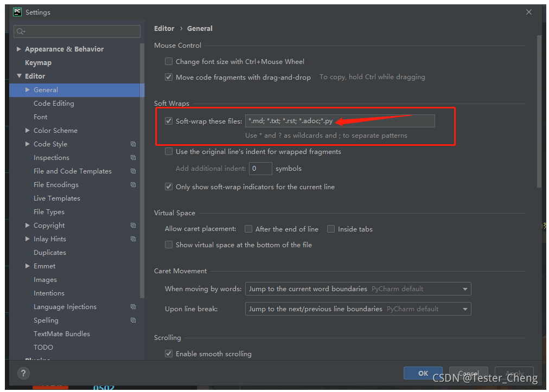The height and width of the screenshot is (392, 549).
Task: Open the File Types settings page
Action: click(49, 212)
